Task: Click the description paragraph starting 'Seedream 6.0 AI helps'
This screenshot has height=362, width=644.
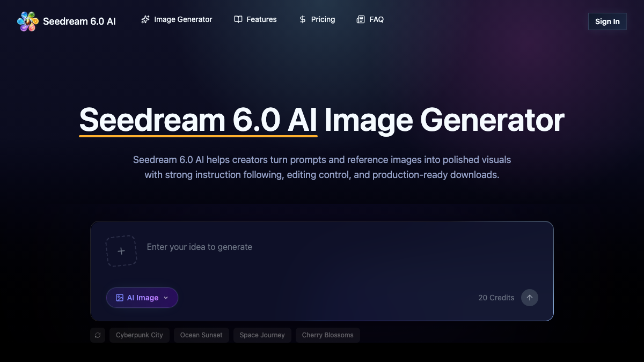Action: tap(322, 167)
